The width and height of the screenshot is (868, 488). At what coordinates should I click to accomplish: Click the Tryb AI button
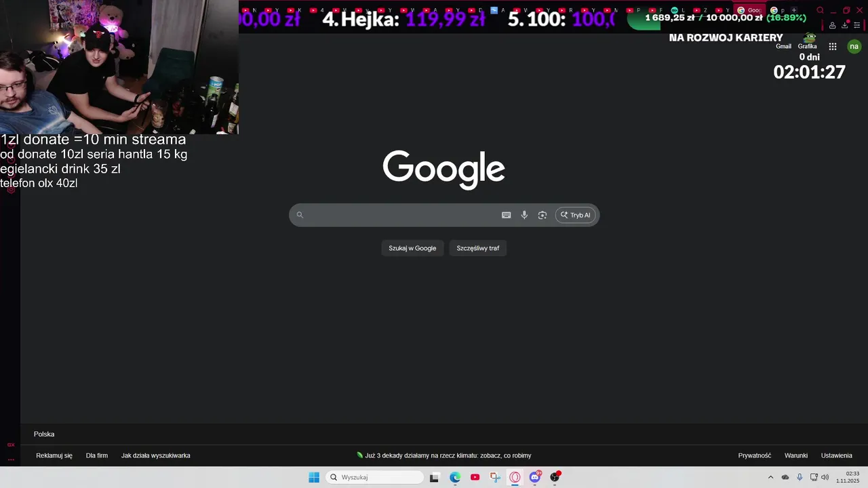click(576, 215)
